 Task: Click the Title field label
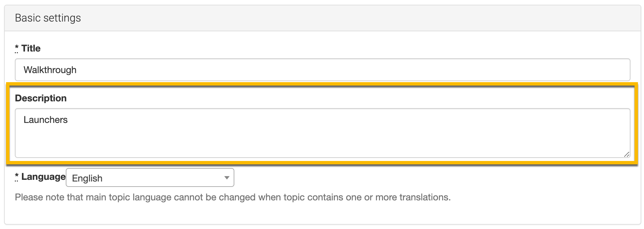[x=31, y=48]
